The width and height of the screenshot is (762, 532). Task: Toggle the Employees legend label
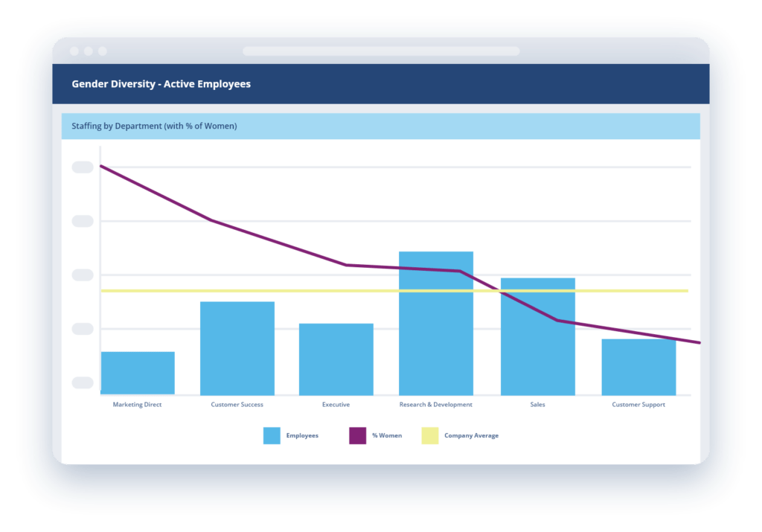point(302,435)
